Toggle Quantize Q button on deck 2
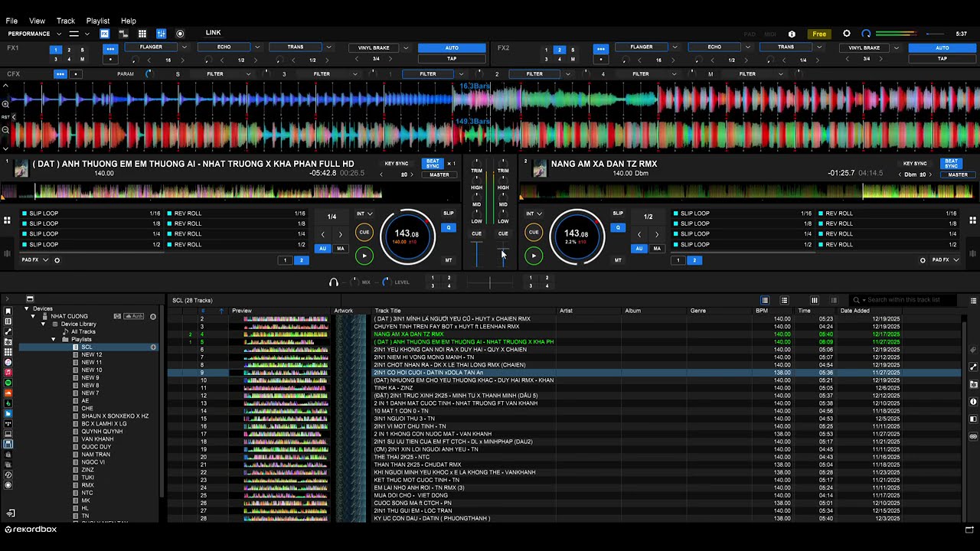 click(618, 227)
